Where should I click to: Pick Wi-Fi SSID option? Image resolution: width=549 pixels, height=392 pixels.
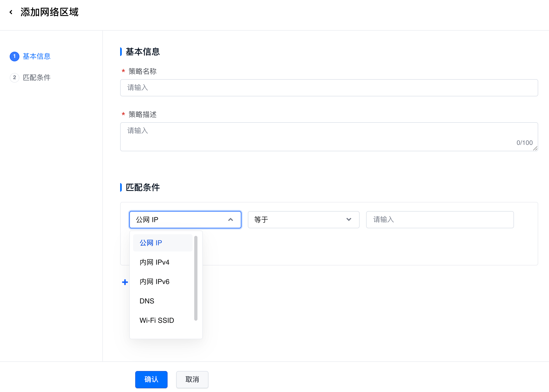point(157,320)
